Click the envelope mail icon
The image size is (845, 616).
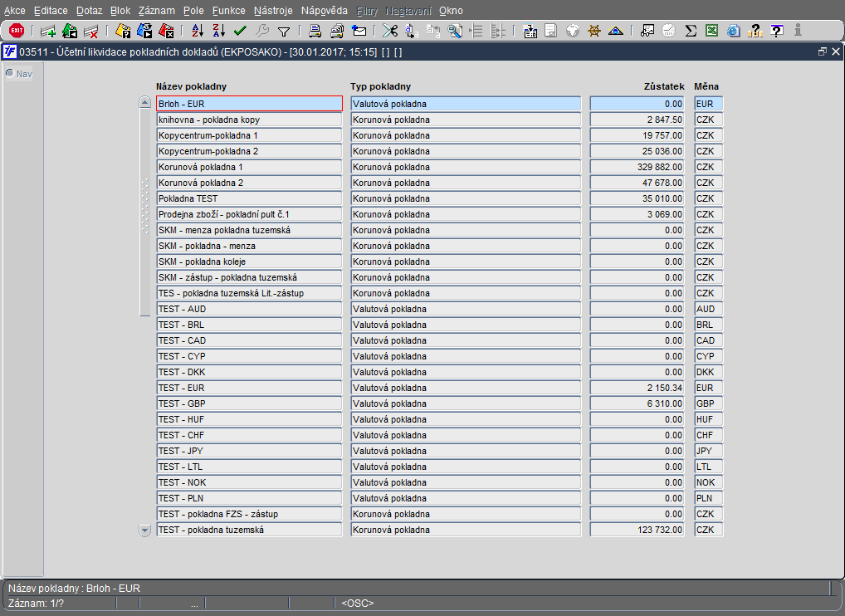point(359,31)
